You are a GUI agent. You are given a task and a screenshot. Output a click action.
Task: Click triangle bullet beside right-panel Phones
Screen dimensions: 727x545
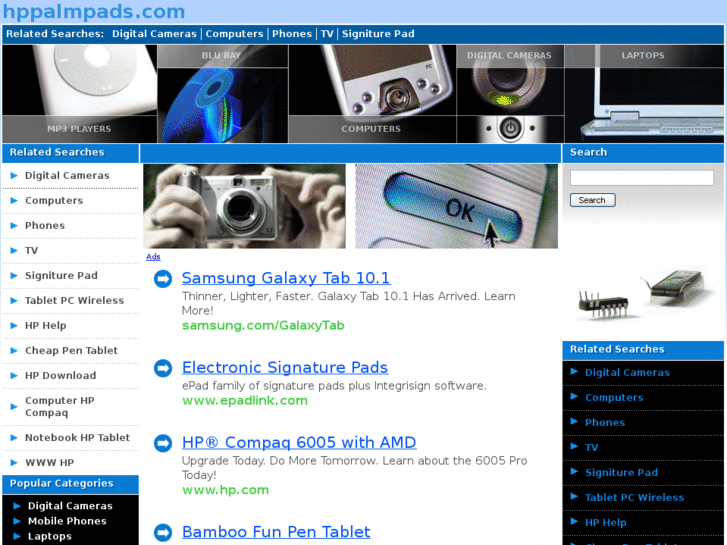[574, 422]
